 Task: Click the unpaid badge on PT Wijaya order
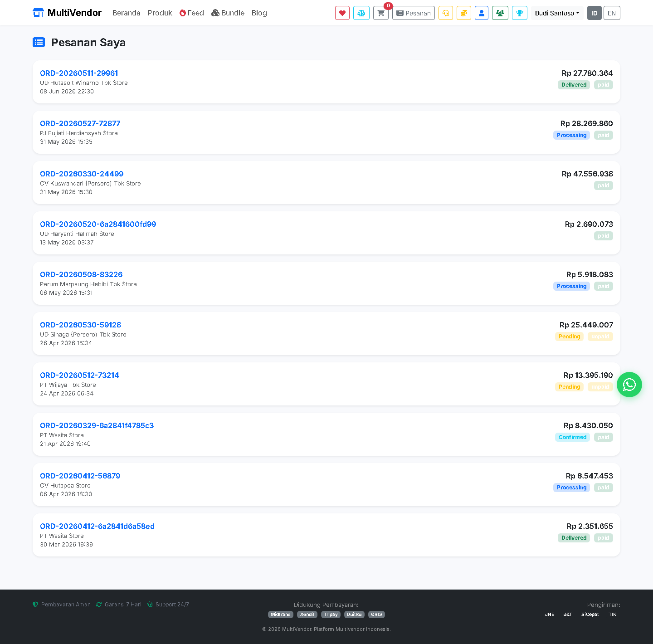[600, 387]
